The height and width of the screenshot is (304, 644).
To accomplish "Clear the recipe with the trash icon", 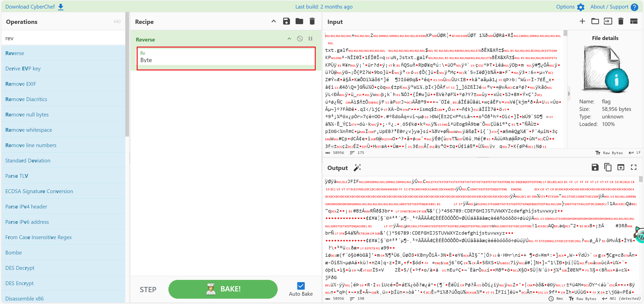I will point(312,21).
